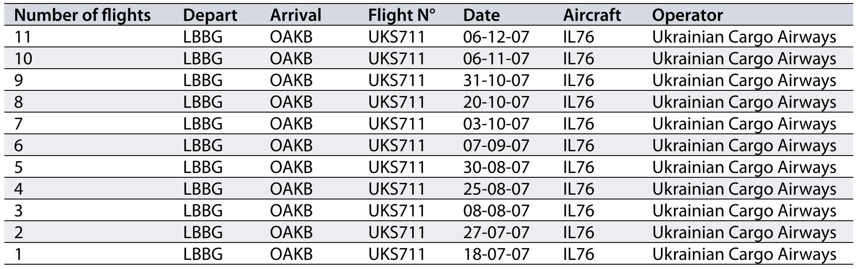This screenshot has width=868, height=269.
Task: Click flight count cell showing 5
Action: click(18, 167)
